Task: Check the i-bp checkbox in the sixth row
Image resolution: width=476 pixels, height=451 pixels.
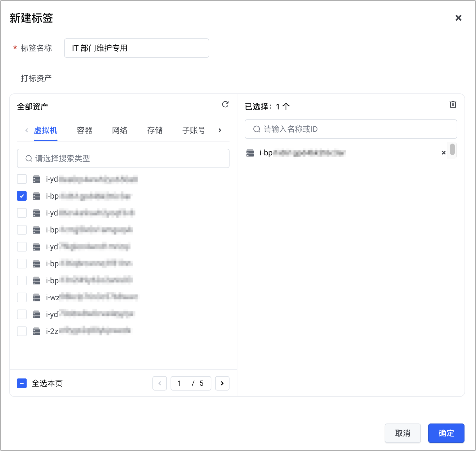Action: (22, 264)
